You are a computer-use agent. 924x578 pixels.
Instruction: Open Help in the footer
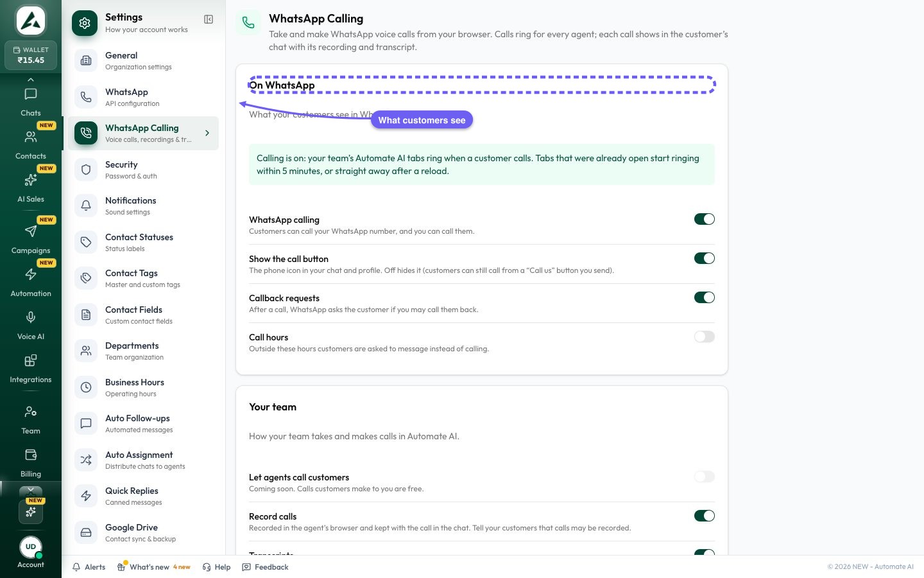216,567
